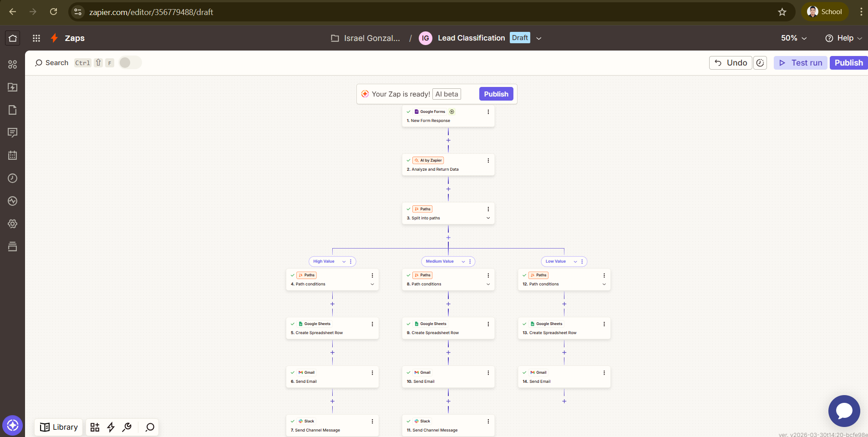This screenshot has width=868, height=437.
Task: Expand the High Value path rule dropdown
Action: tap(345, 261)
